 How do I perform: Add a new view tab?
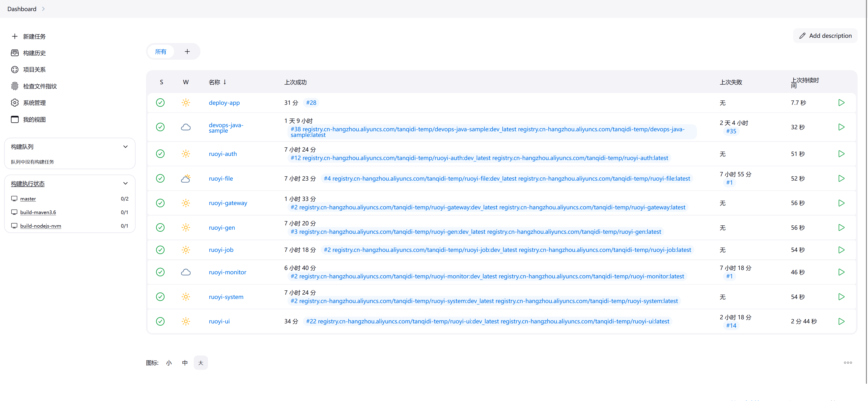coord(187,52)
